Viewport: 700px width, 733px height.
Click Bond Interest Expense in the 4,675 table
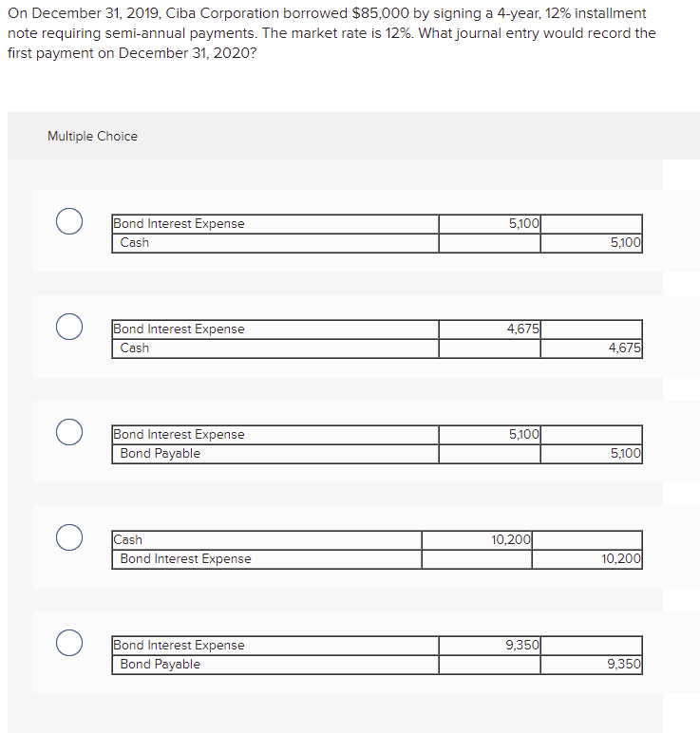(179, 329)
